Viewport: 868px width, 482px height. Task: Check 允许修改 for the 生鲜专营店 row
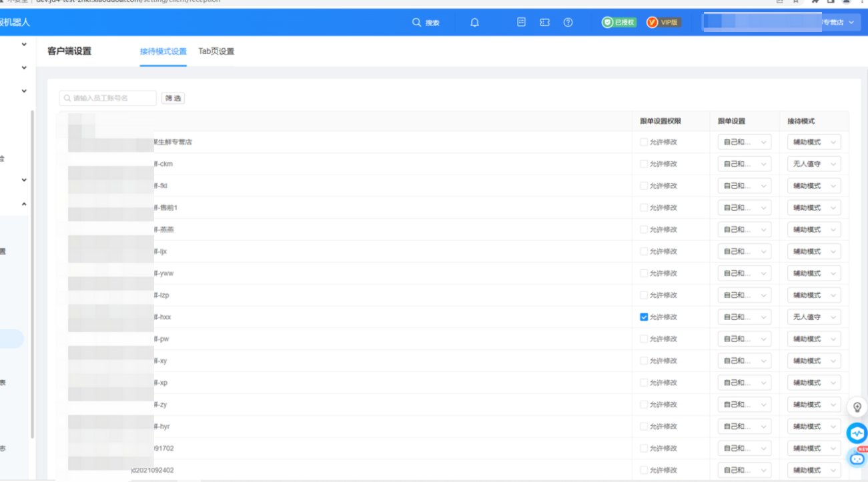[x=644, y=142]
